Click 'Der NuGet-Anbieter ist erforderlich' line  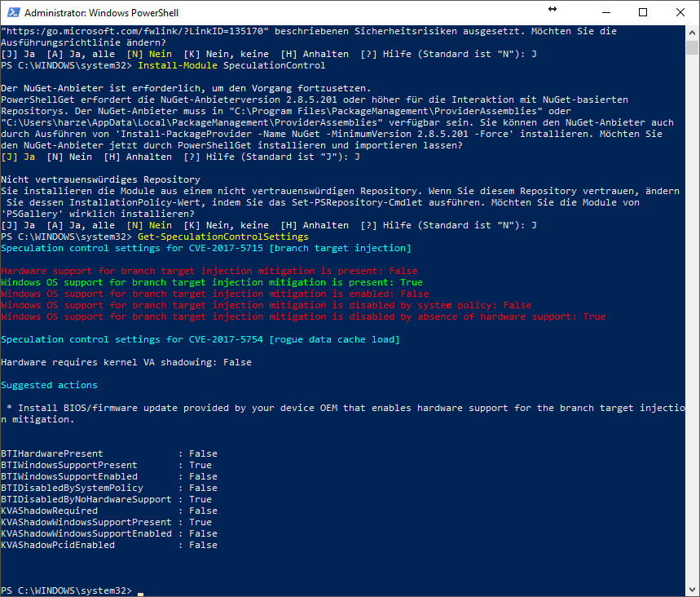point(186,88)
